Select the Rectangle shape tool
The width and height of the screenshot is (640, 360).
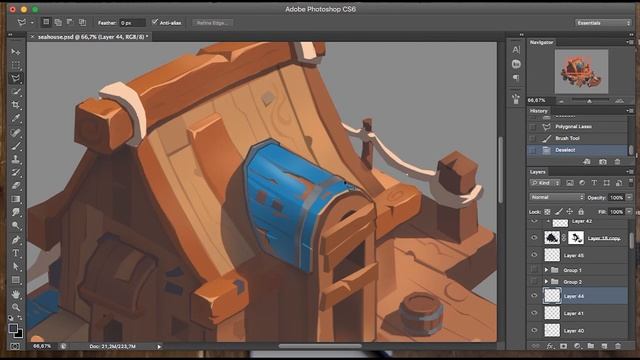coord(16,280)
